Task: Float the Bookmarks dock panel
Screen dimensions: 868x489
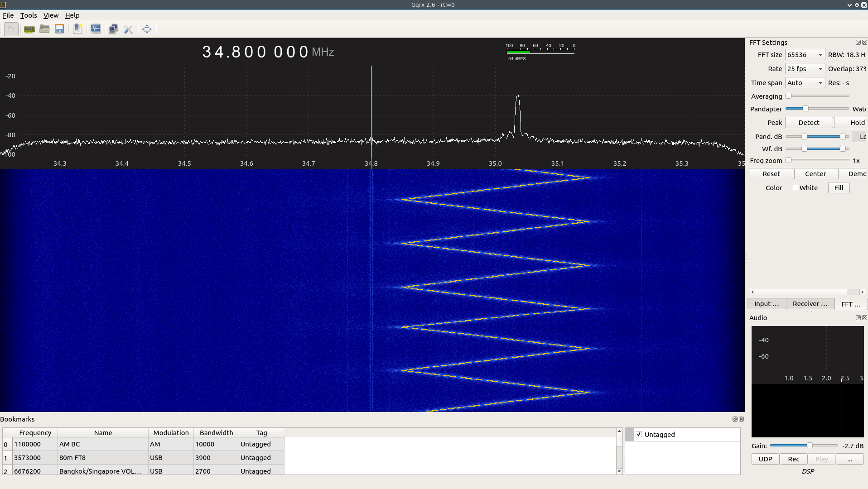Action: pos(735,419)
